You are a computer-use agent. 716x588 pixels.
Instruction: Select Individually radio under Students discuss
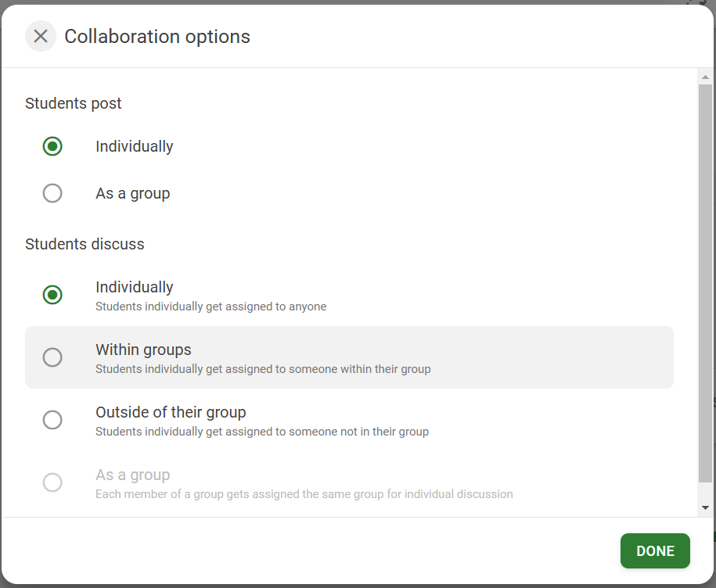point(52,295)
